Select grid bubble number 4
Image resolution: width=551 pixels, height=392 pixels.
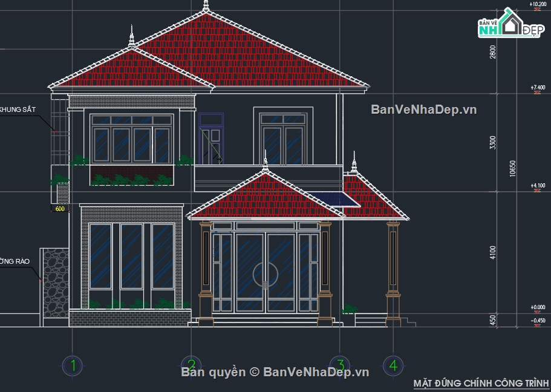pyautogui.click(x=394, y=365)
